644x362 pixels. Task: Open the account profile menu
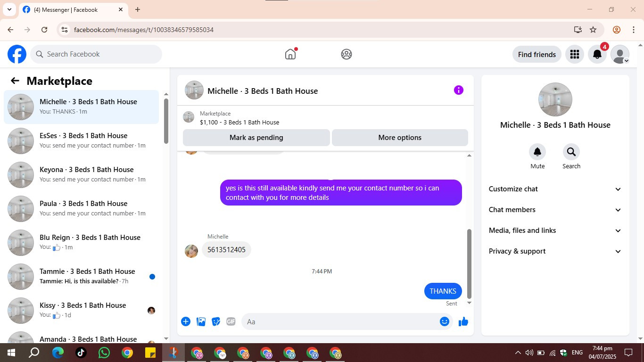pos(620,54)
